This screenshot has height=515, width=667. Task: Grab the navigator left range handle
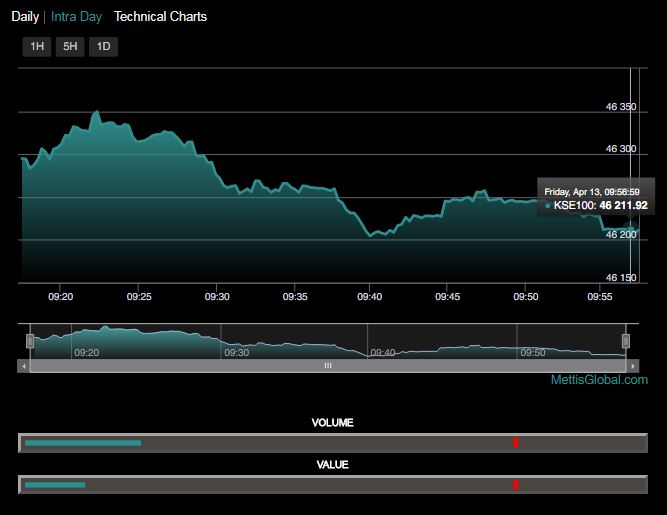coord(30,341)
